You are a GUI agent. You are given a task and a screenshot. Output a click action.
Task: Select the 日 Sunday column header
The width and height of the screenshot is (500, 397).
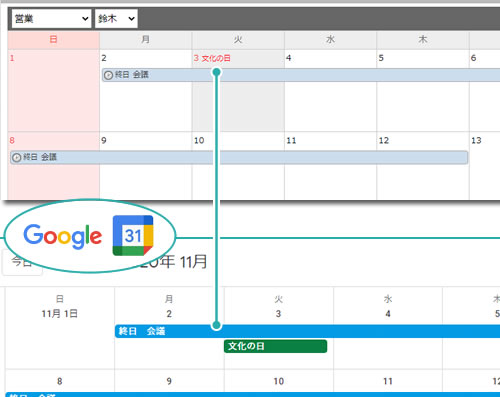53,40
